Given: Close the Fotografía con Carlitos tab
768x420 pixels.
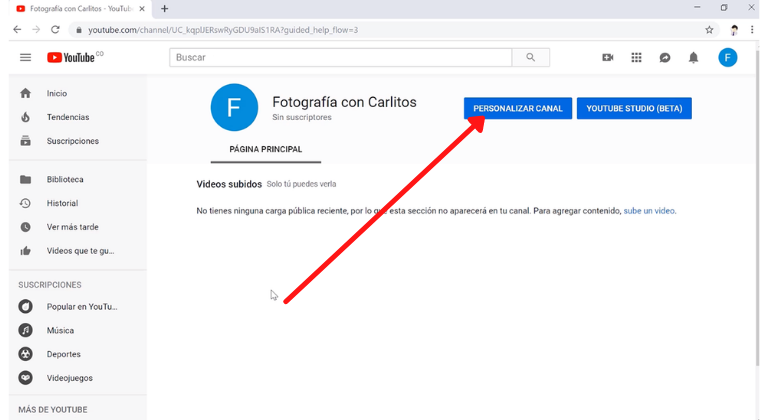Looking at the screenshot, I should tap(142, 9).
